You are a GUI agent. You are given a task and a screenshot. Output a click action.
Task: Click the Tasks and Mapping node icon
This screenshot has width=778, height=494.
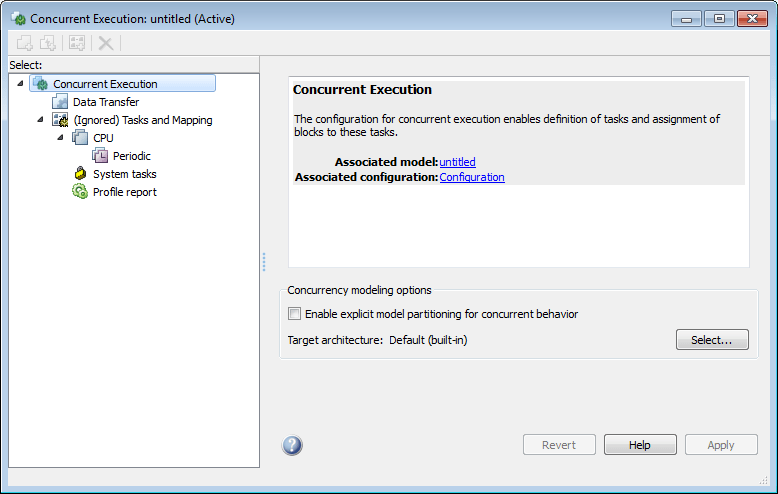pos(60,120)
